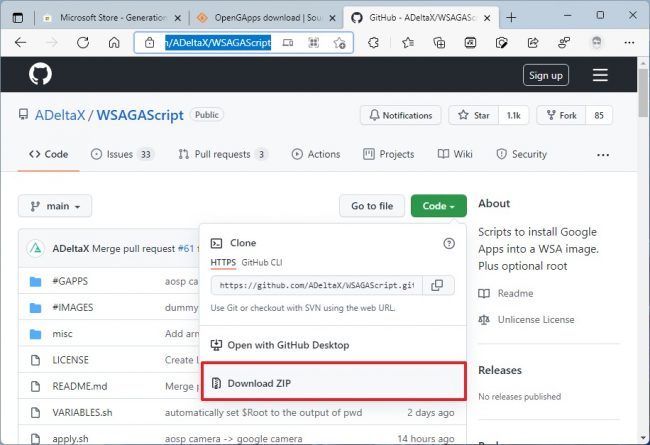Open the WSAGAScript repository link
This screenshot has width=650, height=445.
(140, 115)
